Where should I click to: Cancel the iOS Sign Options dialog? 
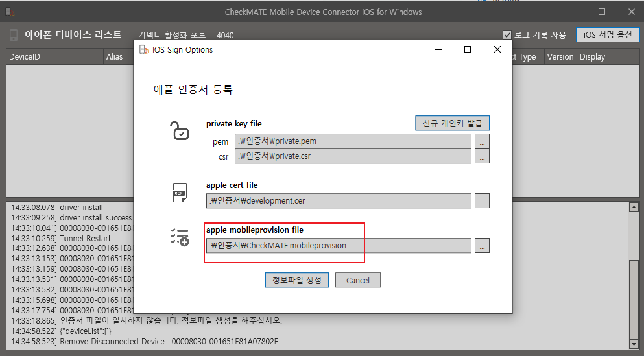click(358, 280)
